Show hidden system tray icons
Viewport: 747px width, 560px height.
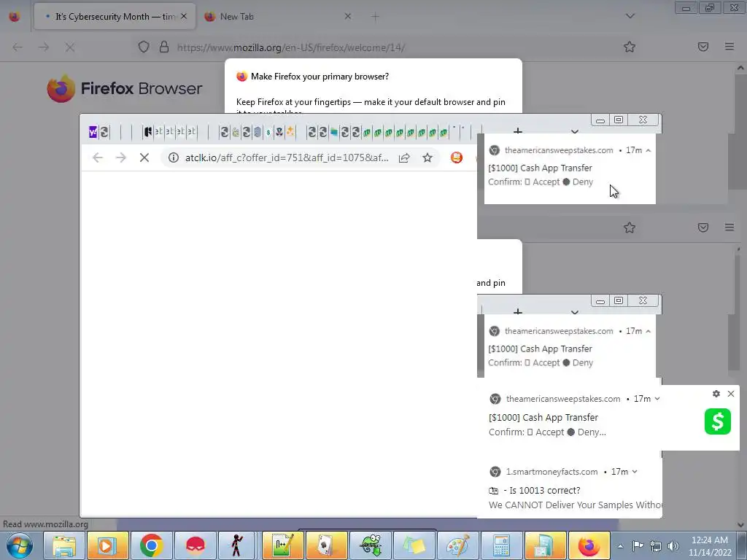(620, 546)
